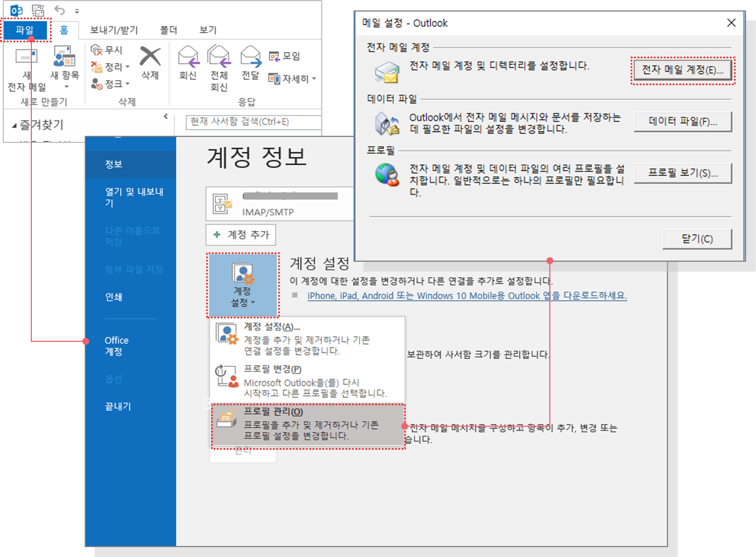The image size is (756, 557).
Task: Expand the Account Settings (계정 설정) dropdown button
Action: (x=242, y=285)
